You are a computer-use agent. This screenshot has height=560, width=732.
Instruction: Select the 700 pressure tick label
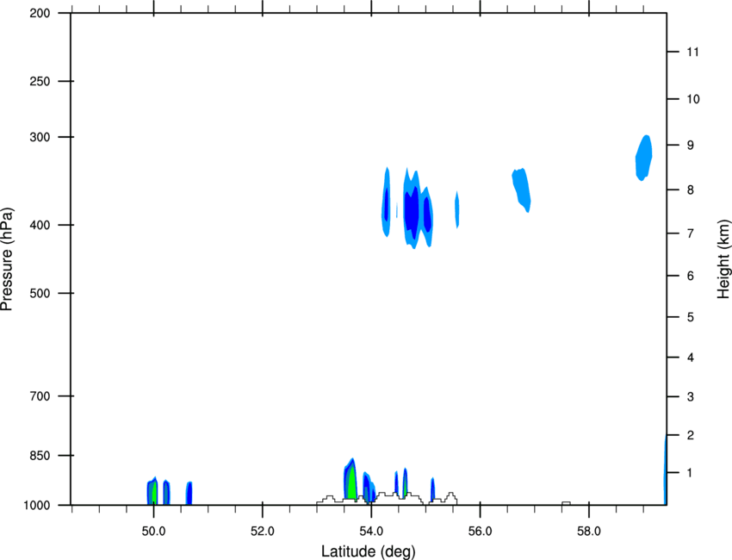point(40,396)
